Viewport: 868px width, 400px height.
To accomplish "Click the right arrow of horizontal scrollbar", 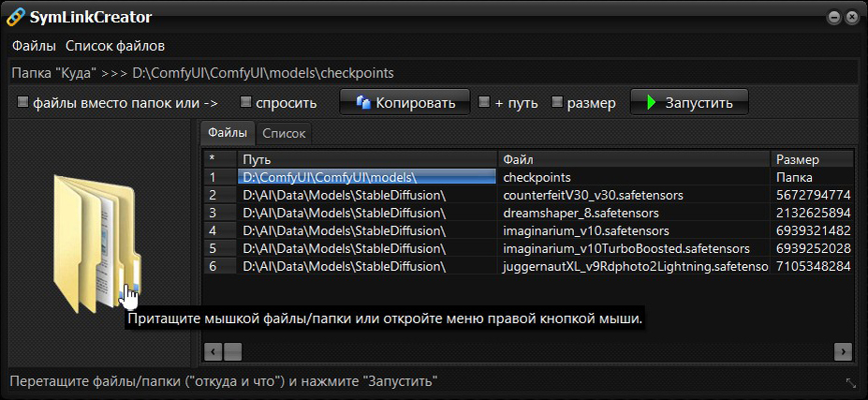I will tap(843, 350).
